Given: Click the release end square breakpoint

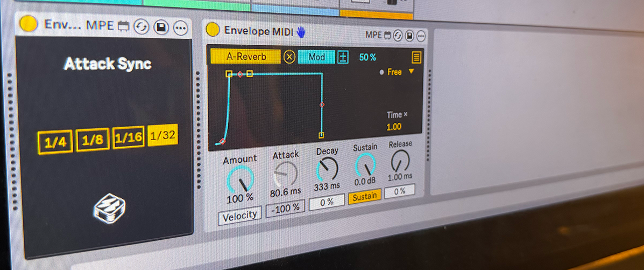Looking at the screenshot, I should (x=321, y=135).
